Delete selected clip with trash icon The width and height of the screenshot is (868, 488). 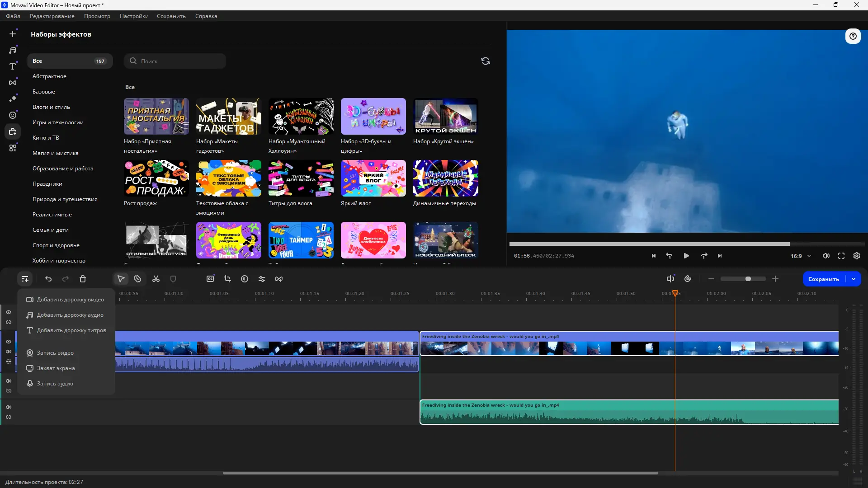pos(83,279)
